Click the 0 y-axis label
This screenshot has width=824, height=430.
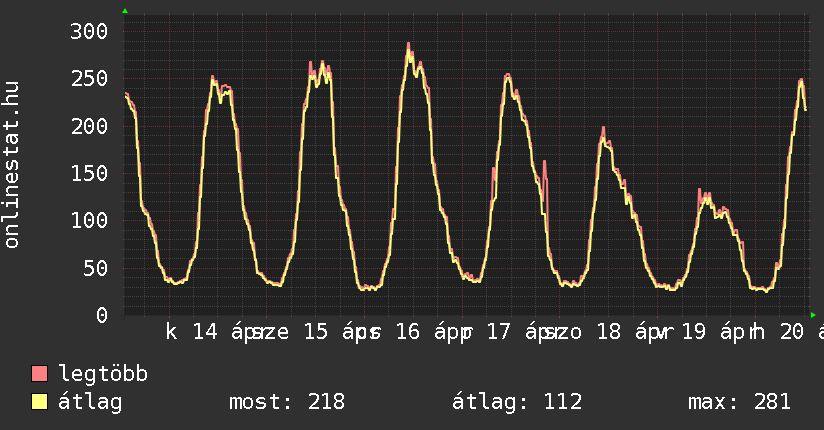(x=100, y=315)
